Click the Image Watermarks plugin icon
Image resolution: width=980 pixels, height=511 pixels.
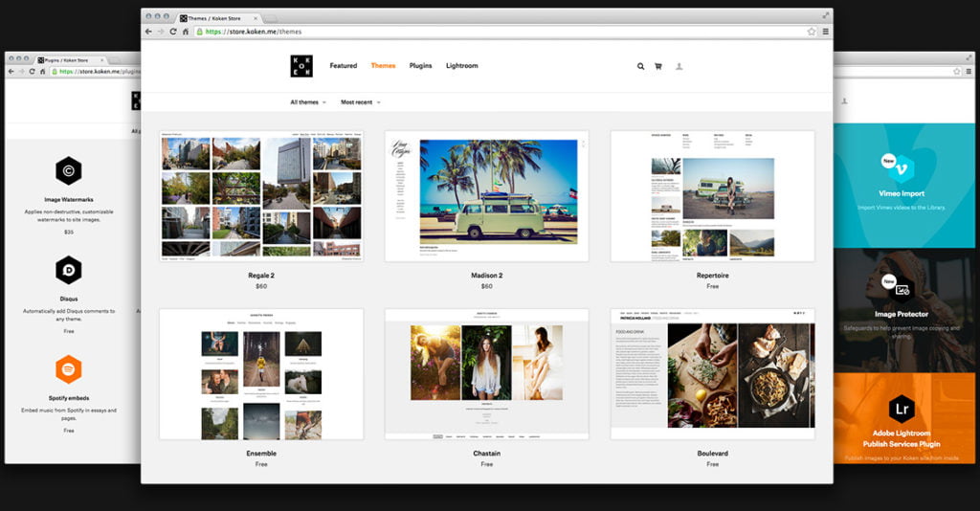69,170
